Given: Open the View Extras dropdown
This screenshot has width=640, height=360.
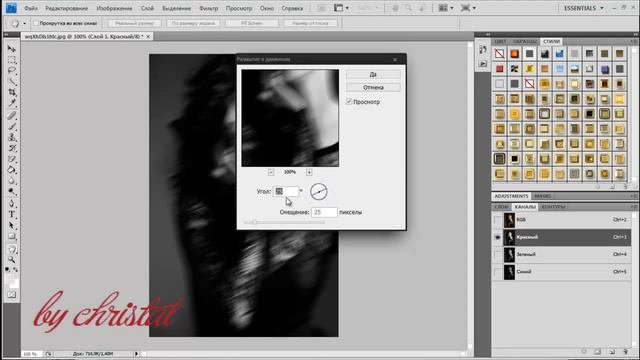Looking at the screenshot, I should pos(341,8).
